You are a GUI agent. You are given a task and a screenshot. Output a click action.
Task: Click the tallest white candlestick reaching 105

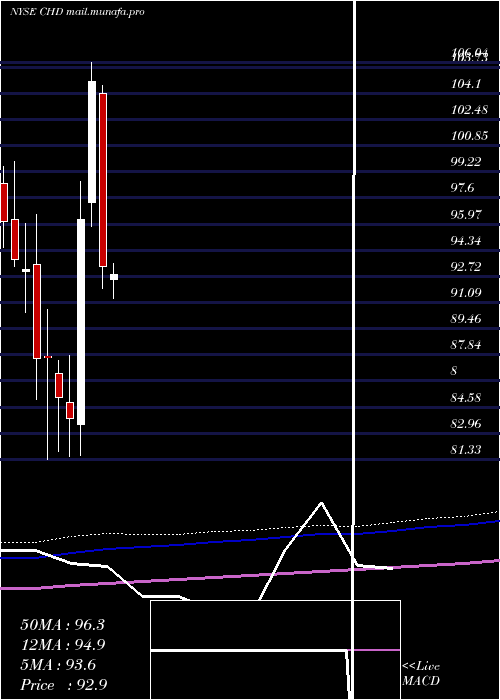(92, 142)
